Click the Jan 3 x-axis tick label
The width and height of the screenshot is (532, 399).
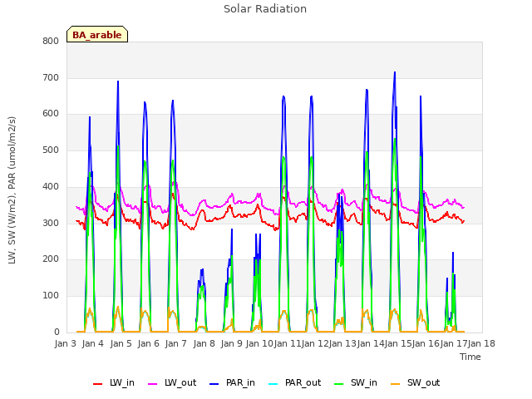pos(65,343)
